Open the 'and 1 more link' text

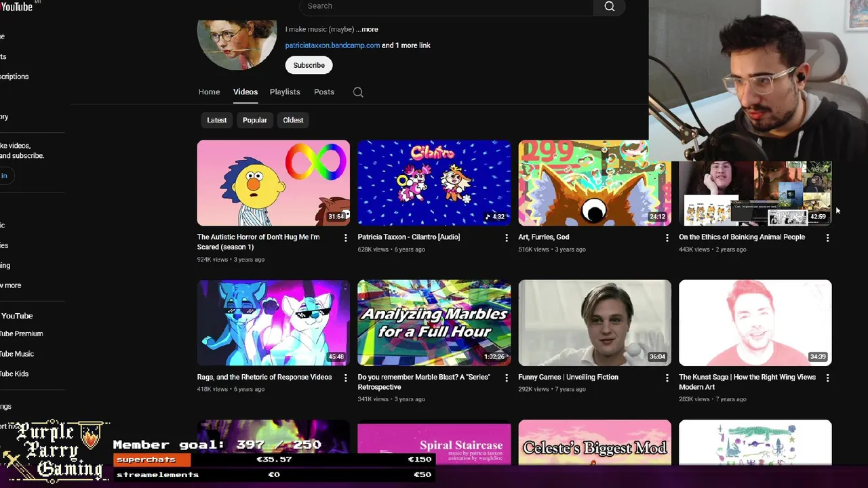(x=406, y=45)
